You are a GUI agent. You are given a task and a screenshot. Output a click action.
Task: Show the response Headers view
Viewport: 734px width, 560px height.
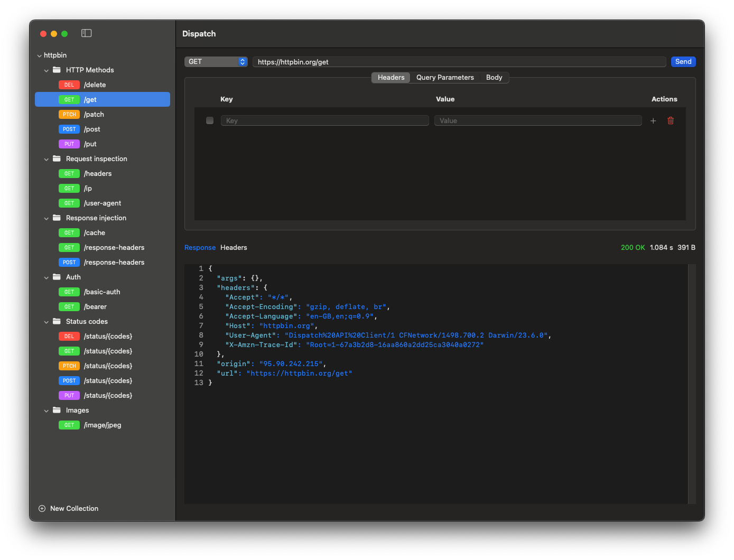[x=234, y=247]
